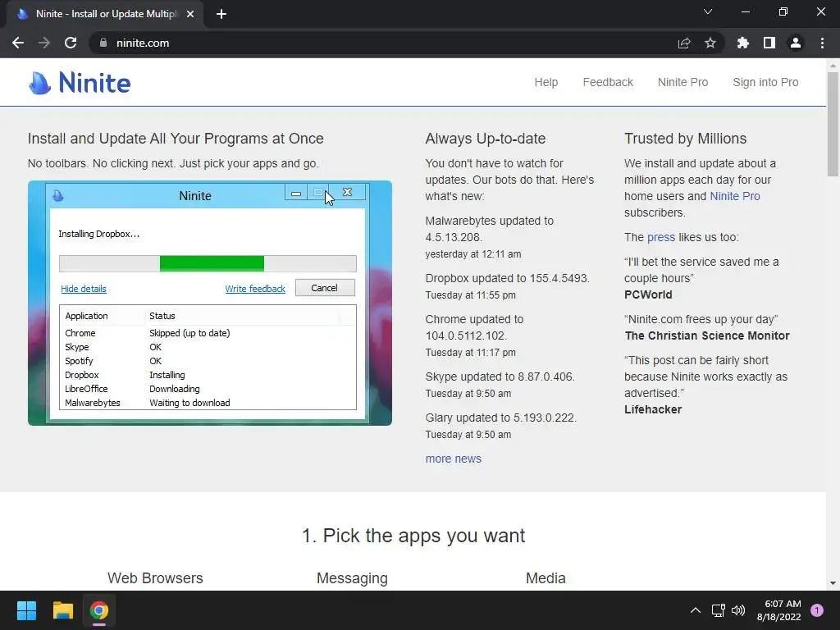Click the Chrome taskbar icon
This screenshot has width=840, height=630.
pyautogui.click(x=99, y=610)
